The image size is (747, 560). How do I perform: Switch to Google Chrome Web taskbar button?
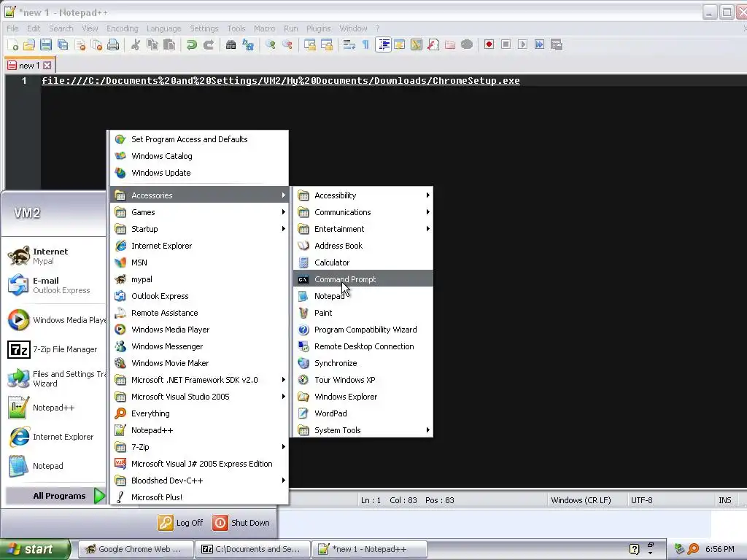point(135,549)
